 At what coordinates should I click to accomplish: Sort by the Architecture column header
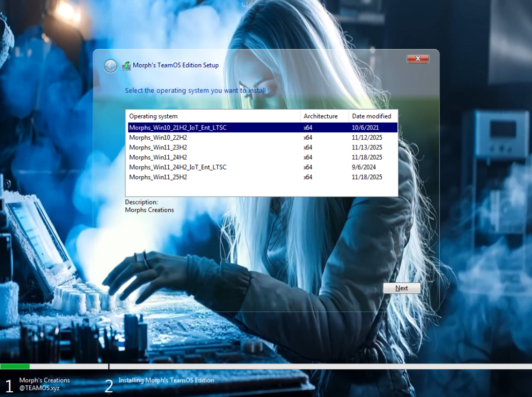tap(324, 116)
